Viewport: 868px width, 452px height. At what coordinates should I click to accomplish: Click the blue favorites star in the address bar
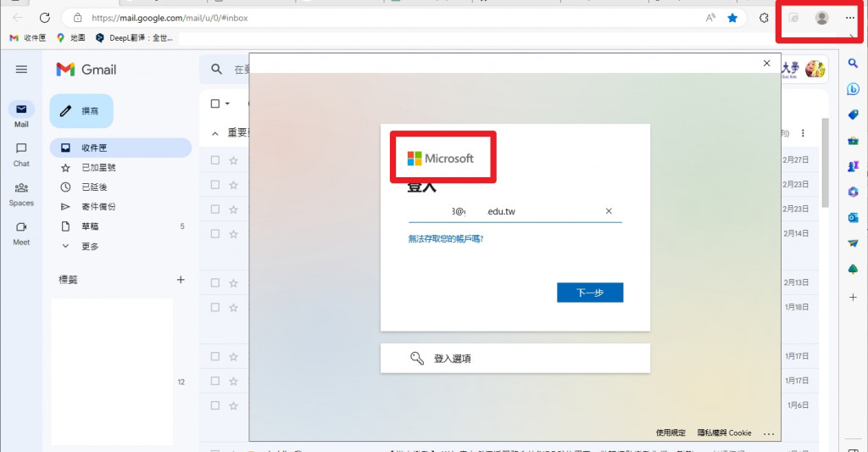[x=732, y=18]
